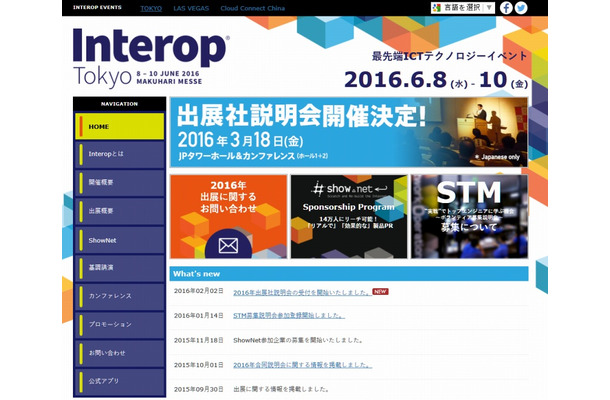
Task: Open 2016年出展に関するお問い合わせ orange tile
Action: (x=229, y=216)
